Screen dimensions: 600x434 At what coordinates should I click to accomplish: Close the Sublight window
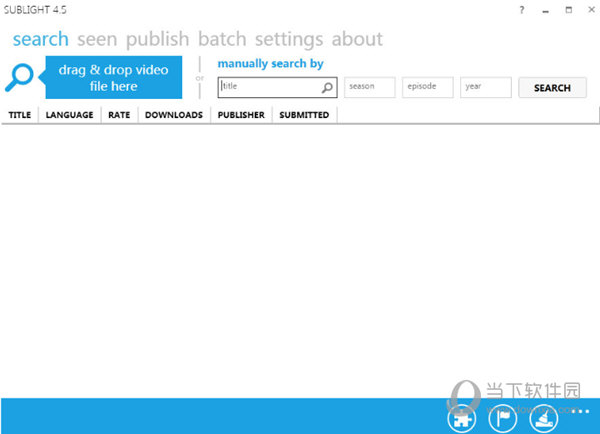(592, 10)
